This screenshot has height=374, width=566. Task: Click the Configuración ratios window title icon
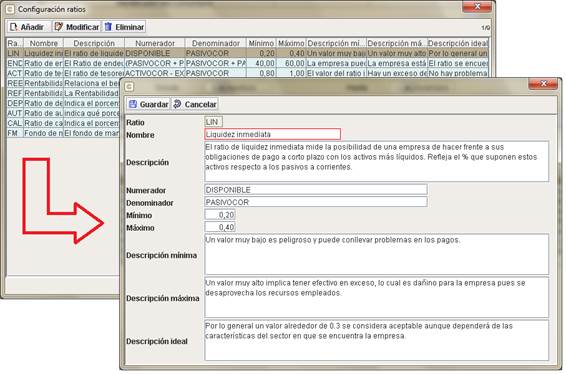10,9
